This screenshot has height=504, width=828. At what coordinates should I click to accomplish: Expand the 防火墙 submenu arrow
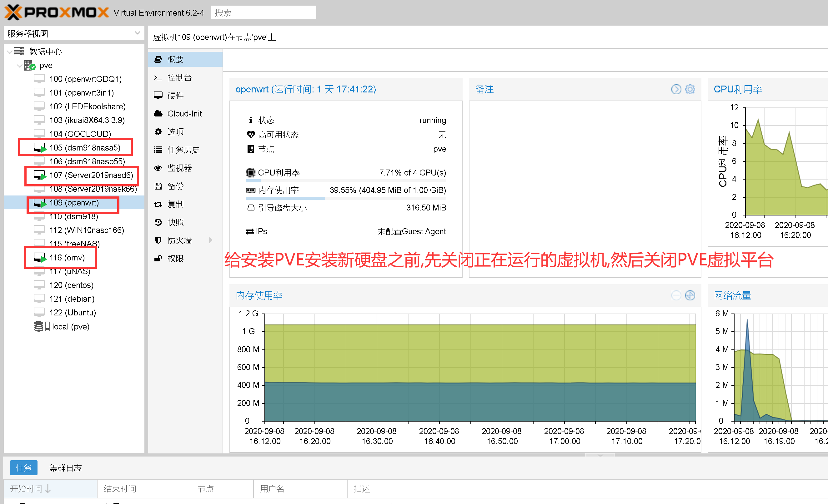click(211, 241)
